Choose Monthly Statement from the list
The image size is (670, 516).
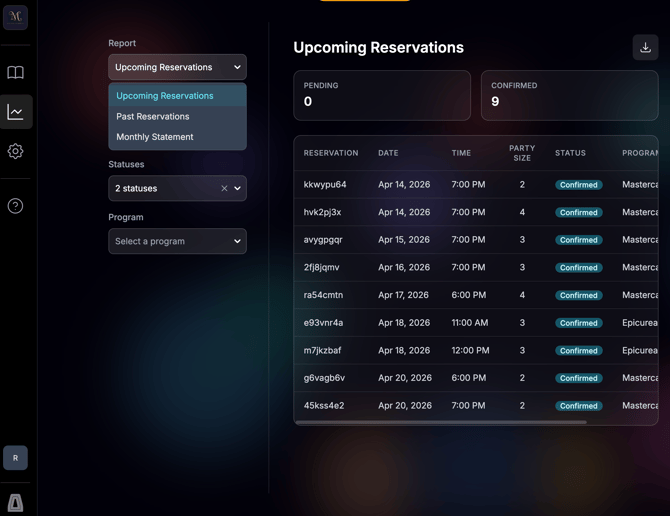[x=155, y=137]
